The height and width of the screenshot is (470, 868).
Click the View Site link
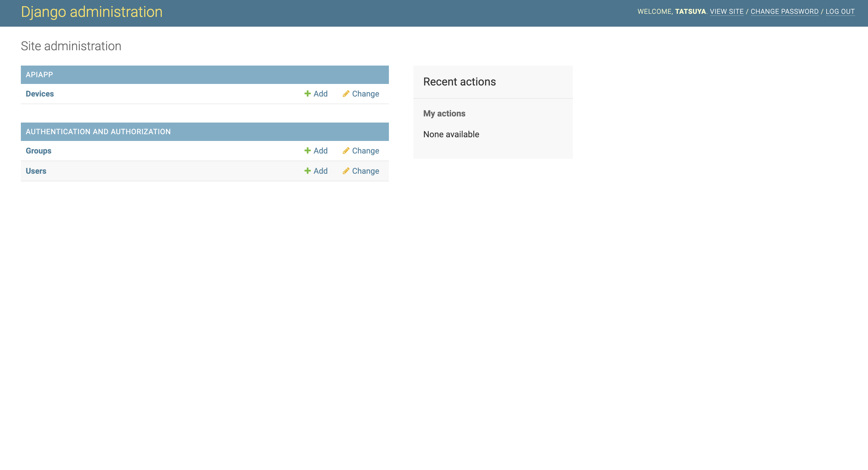point(727,11)
